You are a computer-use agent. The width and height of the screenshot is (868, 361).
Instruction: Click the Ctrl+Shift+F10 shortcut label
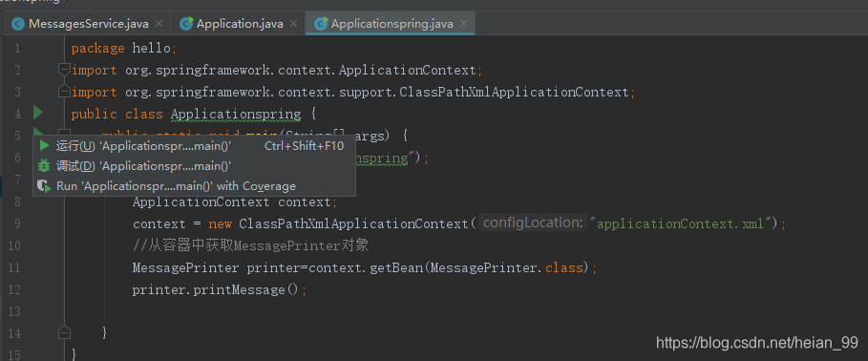click(304, 146)
